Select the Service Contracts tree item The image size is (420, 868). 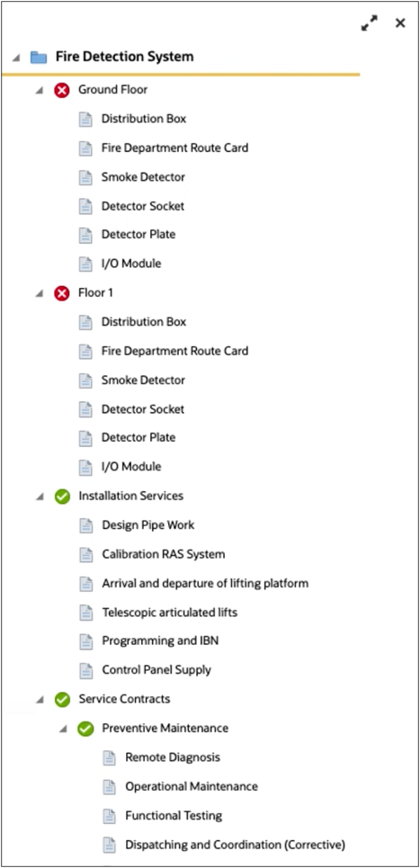[124, 699]
